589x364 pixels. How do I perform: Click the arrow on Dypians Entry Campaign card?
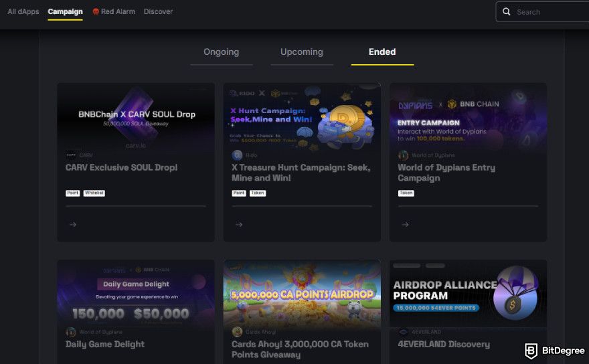tap(405, 225)
